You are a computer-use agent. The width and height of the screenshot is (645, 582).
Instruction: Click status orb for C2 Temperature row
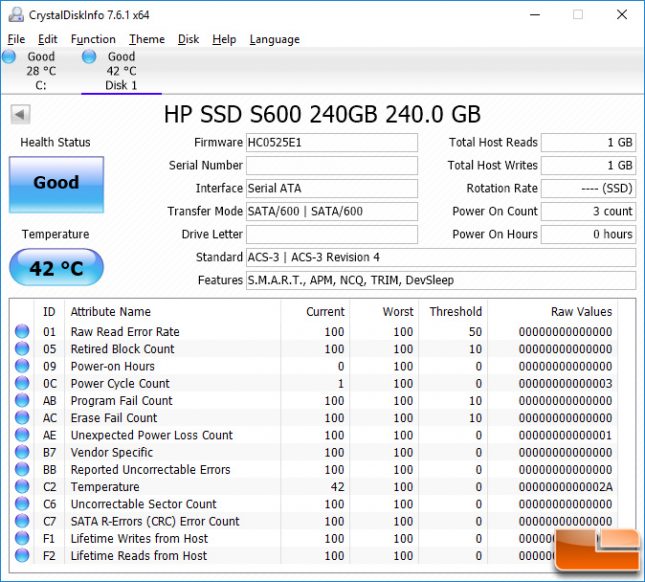22,487
